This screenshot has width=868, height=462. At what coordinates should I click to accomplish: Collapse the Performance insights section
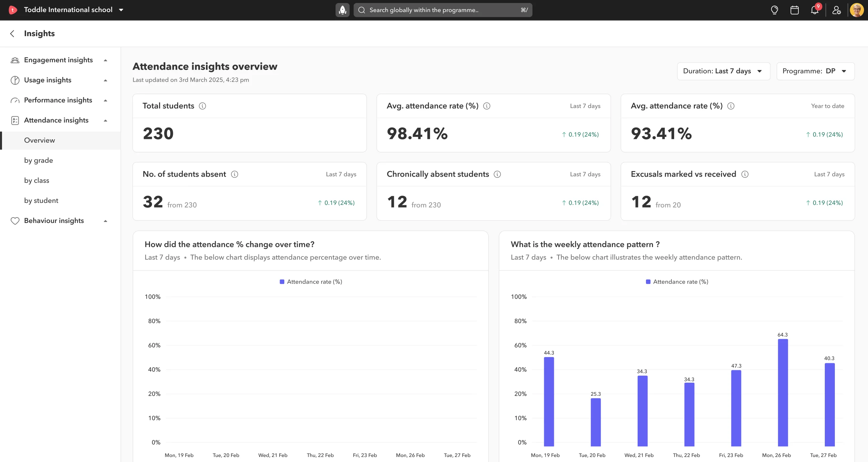105,100
